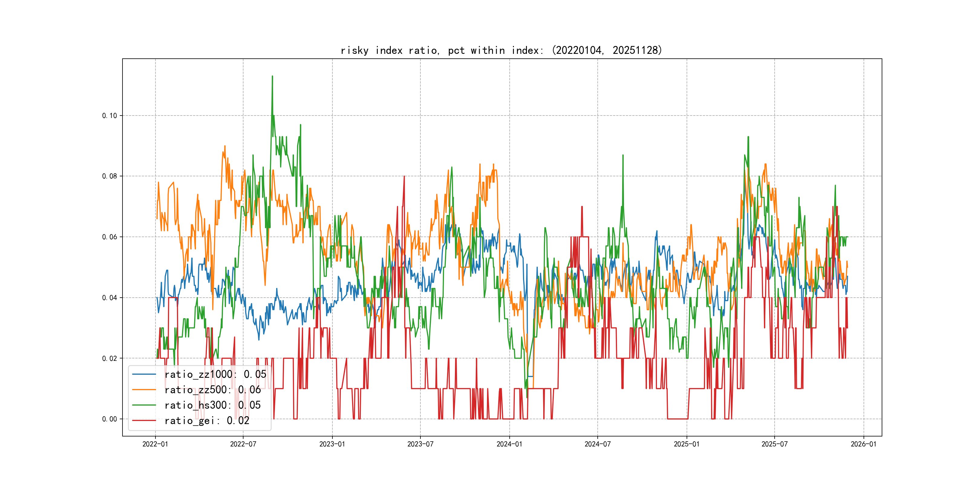Viewport: 980px width, 490px height.
Task: Click the 2026-01 x-axis tick label
Action: [x=864, y=444]
